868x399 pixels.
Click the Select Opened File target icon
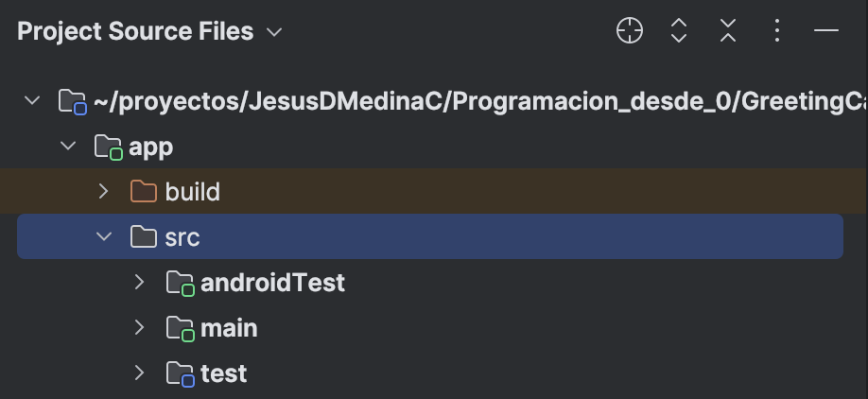pyautogui.click(x=630, y=31)
